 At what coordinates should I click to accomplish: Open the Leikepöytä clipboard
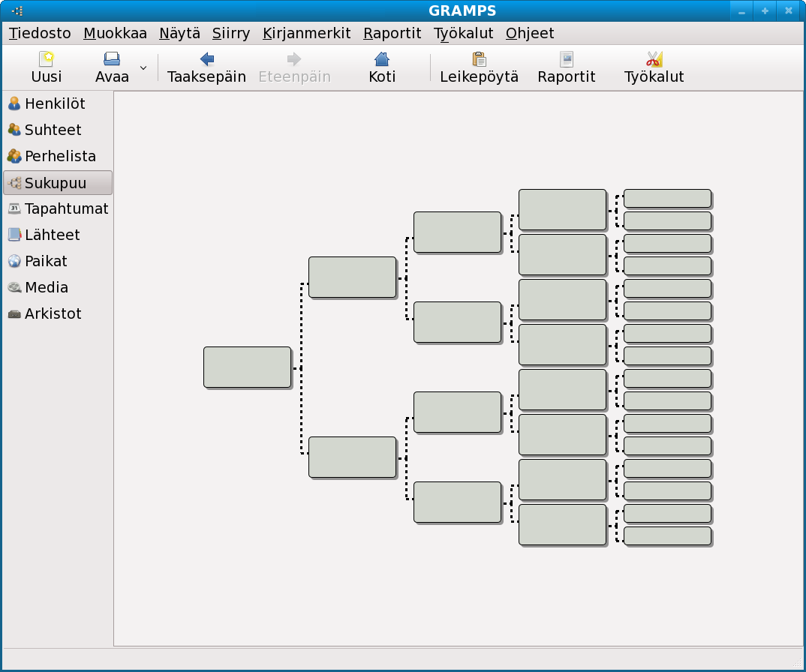pos(479,60)
